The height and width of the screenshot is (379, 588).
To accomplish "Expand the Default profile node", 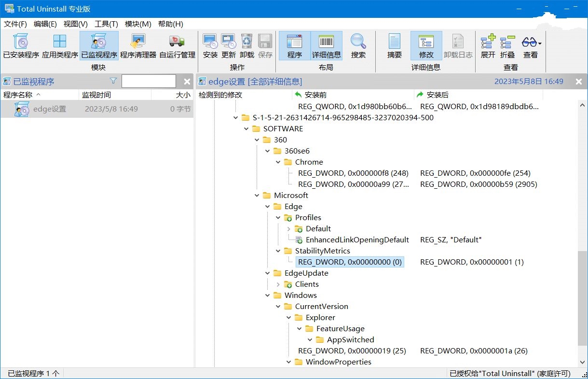I will pos(288,229).
